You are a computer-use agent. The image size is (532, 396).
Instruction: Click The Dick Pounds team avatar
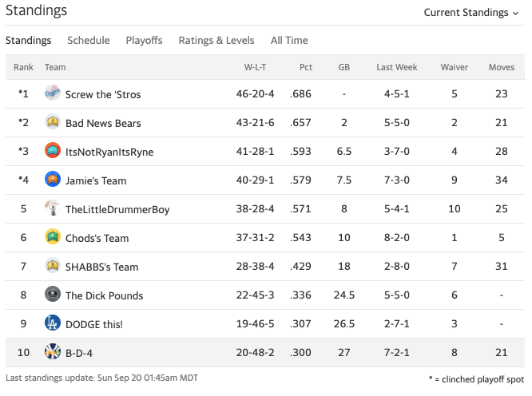pyautogui.click(x=53, y=295)
